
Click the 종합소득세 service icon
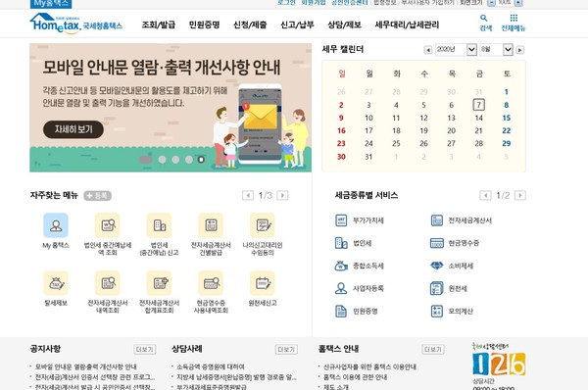[341, 266]
